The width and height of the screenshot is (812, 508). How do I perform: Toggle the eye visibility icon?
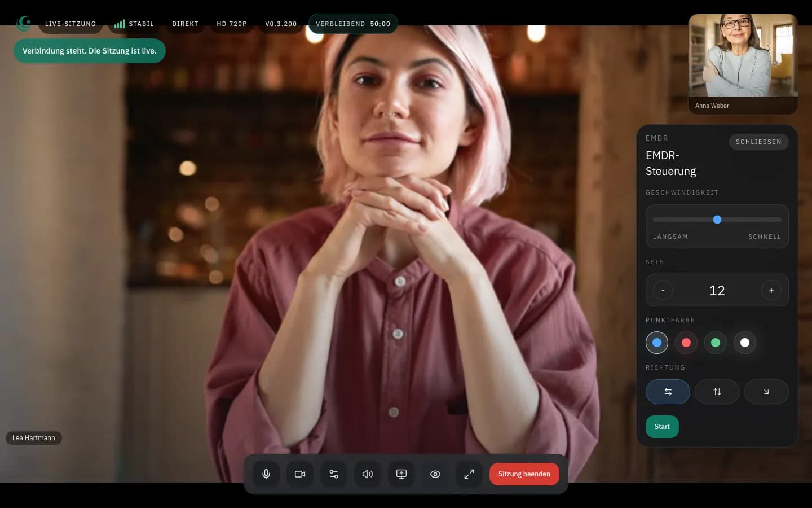pos(435,474)
